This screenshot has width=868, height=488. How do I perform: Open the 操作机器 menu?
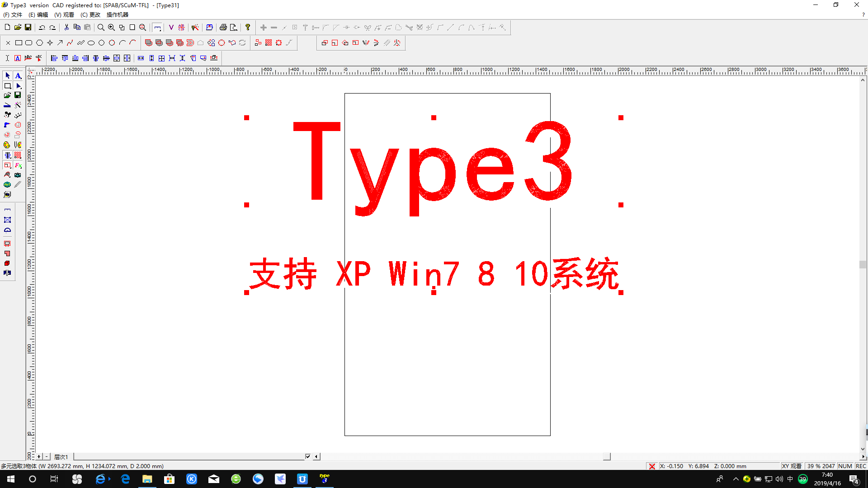tap(118, 14)
